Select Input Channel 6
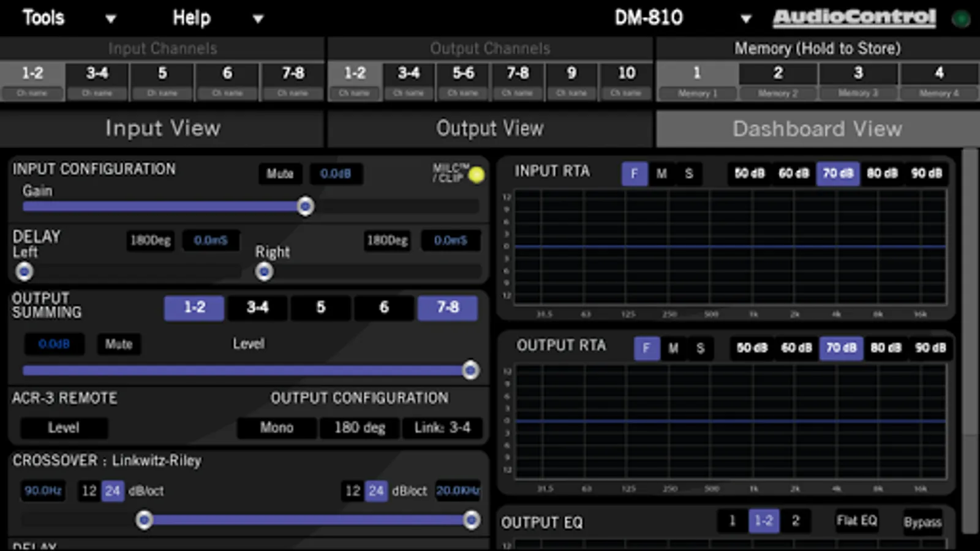The height and width of the screenshot is (551, 980). (x=227, y=81)
